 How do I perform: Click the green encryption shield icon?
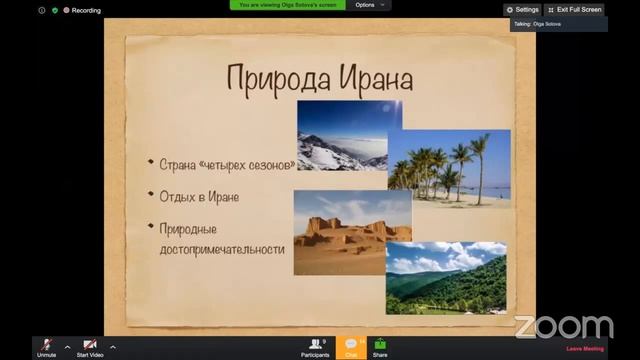[x=55, y=10]
